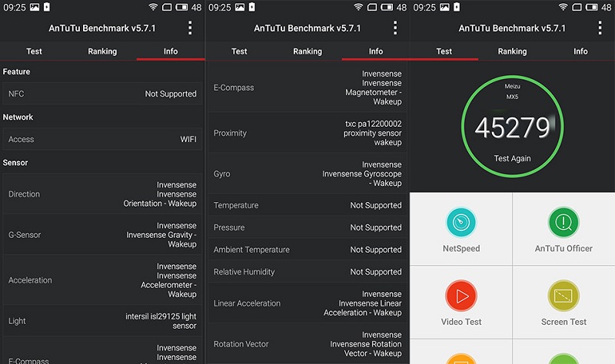Screen dimensions: 615x364
Task: Open overflow menu on the NFC Feature screen
Action: click(190, 28)
